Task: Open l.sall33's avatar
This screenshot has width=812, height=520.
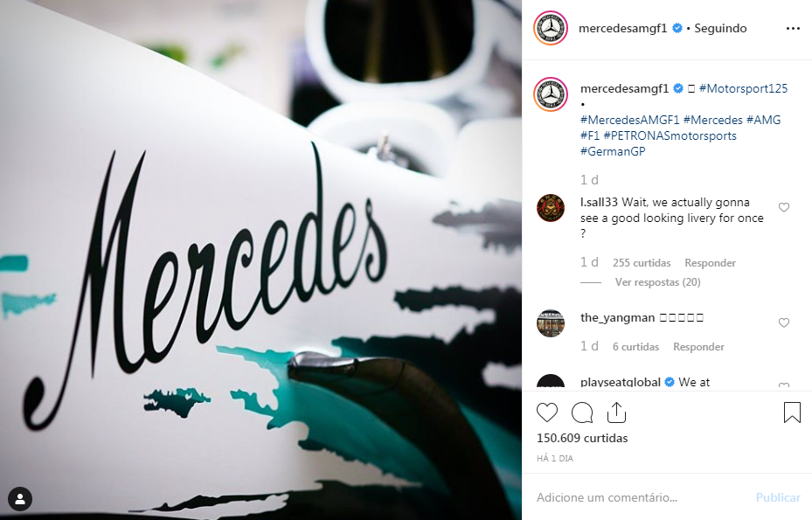Action: 551,208
